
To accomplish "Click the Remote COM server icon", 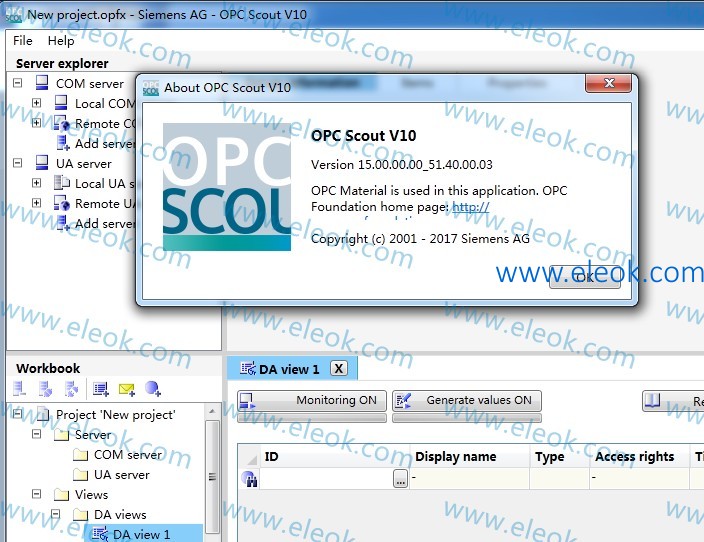I will (62, 123).
